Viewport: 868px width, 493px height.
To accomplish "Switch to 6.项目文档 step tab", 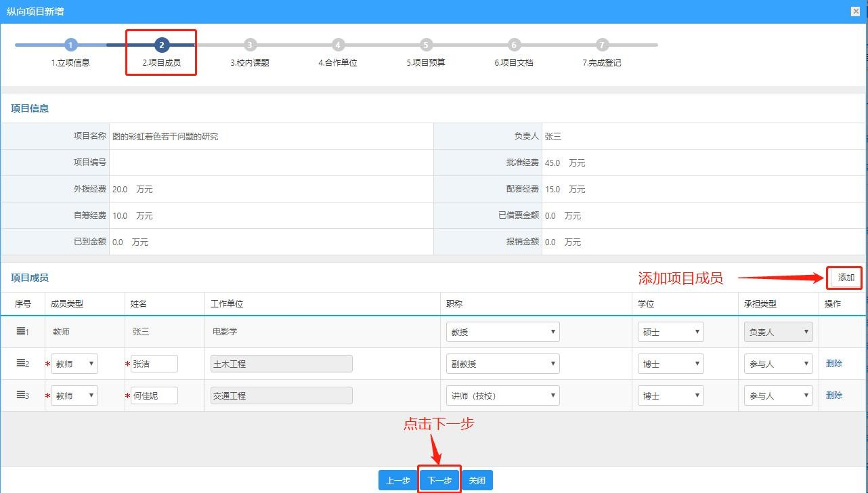I will pyautogui.click(x=514, y=62).
